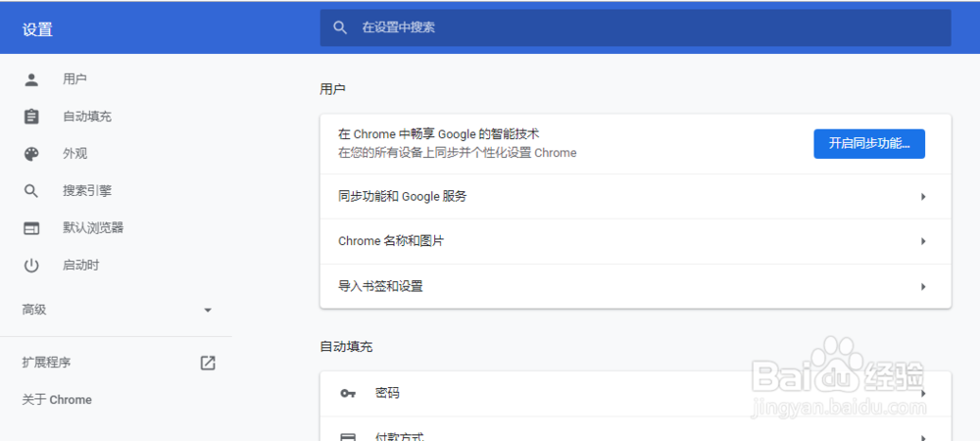
Task: Open the Chrome 名称和图片 row arrow
Action: pyautogui.click(x=923, y=241)
